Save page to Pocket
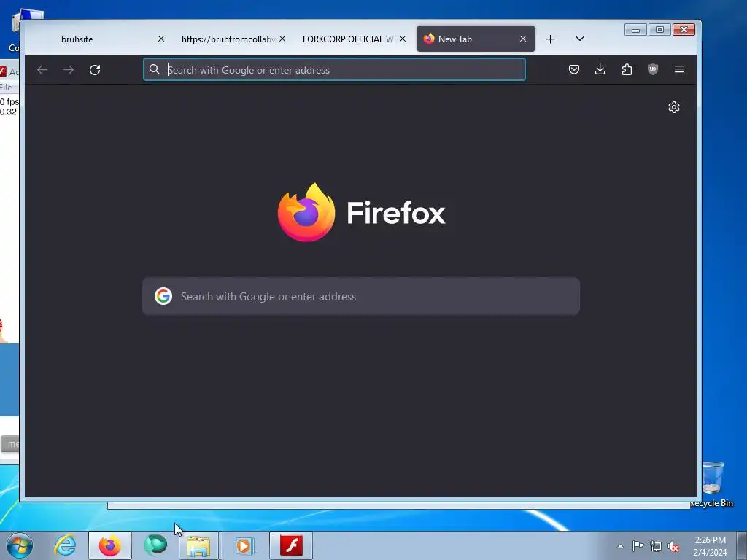The height and width of the screenshot is (560, 747). coord(574,69)
